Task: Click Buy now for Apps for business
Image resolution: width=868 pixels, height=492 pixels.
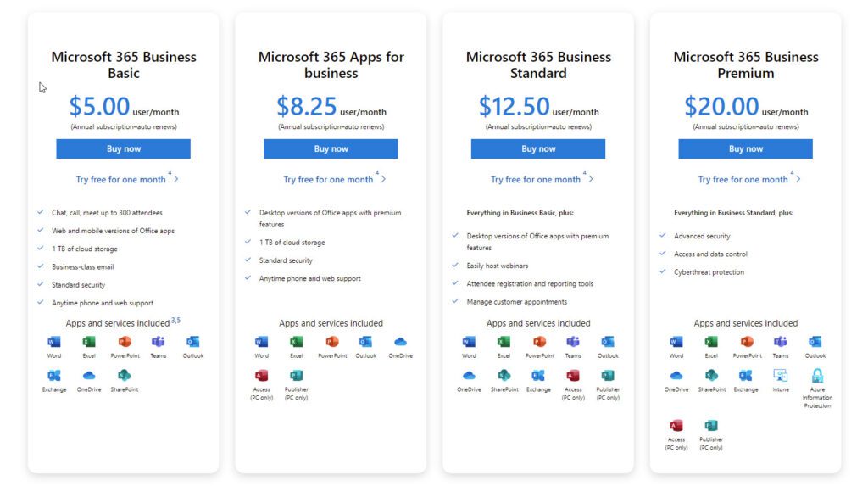Action: (331, 149)
